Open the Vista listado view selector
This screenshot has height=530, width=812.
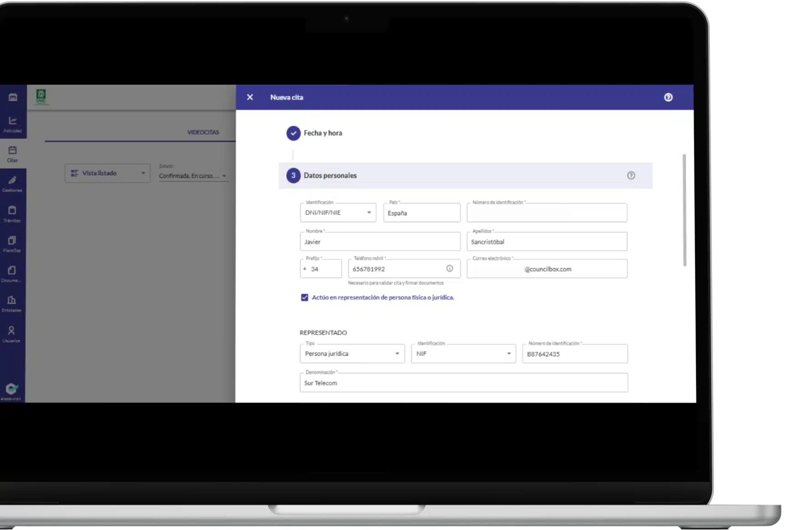point(107,173)
